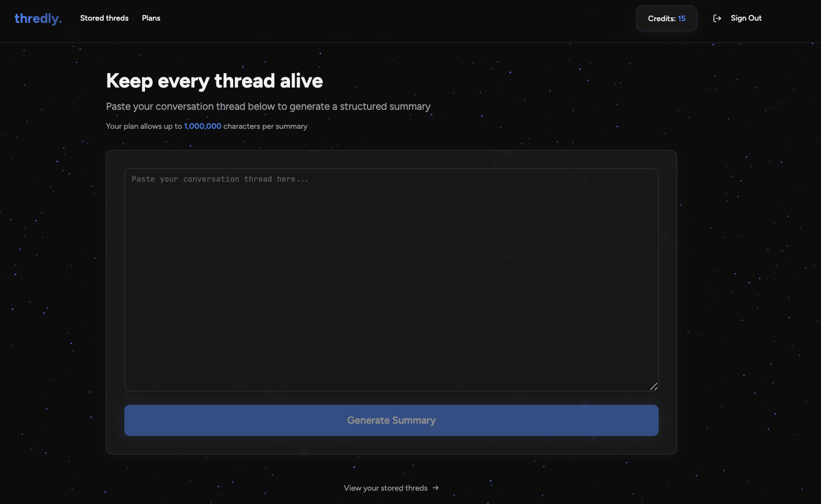This screenshot has width=821, height=504.
Task: Click the Your plan allows up to text
Action: (x=144, y=127)
